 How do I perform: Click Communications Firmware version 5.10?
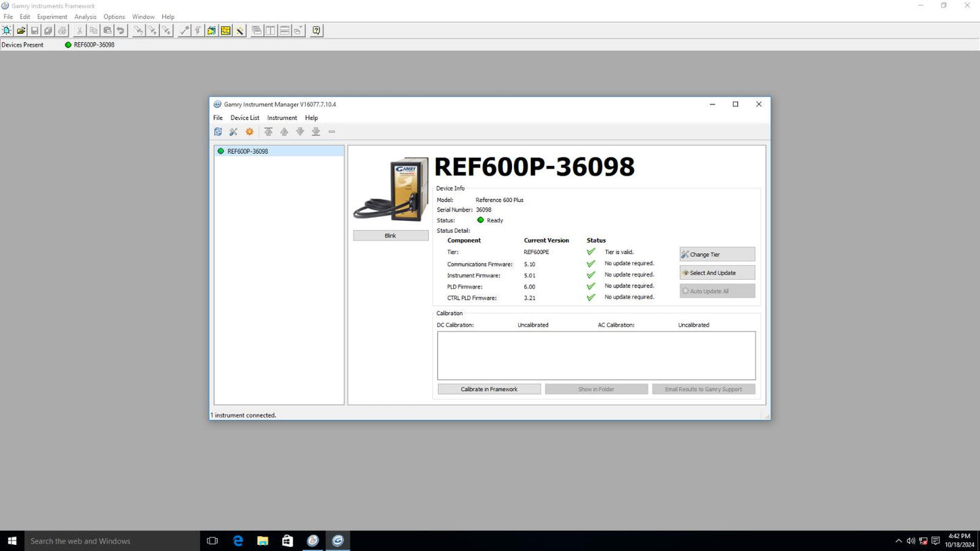click(530, 264)
